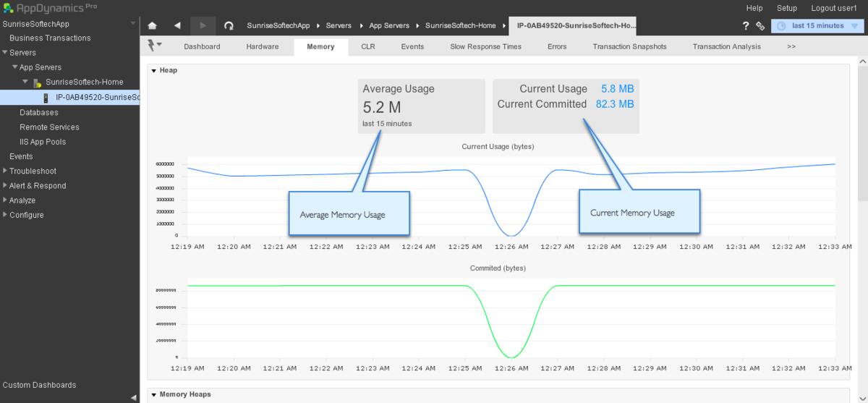Copy the page link via chain icon
The image size is (868, 403).
[760, 26]
